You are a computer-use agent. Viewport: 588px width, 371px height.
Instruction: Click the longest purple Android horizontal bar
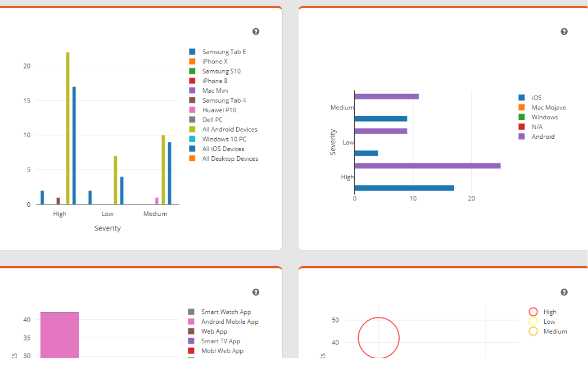[427, 166]
